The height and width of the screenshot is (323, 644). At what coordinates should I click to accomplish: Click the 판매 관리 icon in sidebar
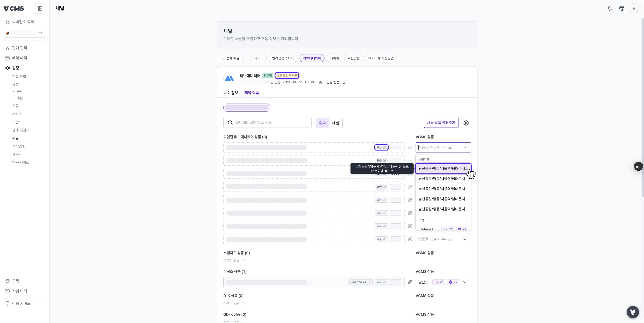[8, 48]
